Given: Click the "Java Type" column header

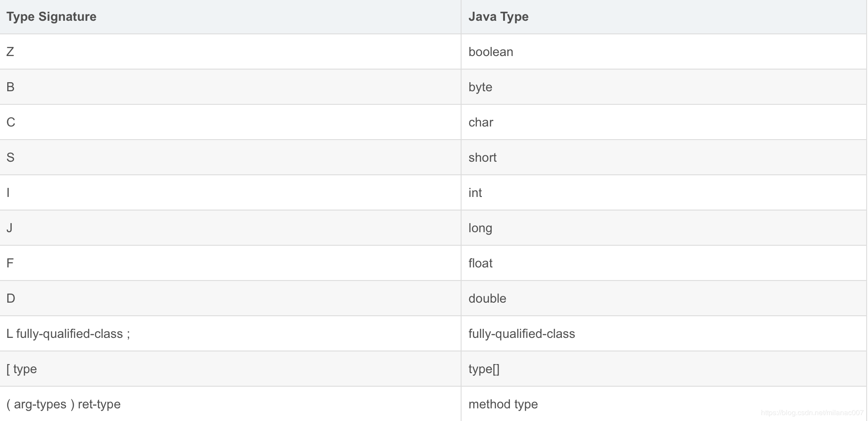Looking at the screenshot, I should point(498,17).
